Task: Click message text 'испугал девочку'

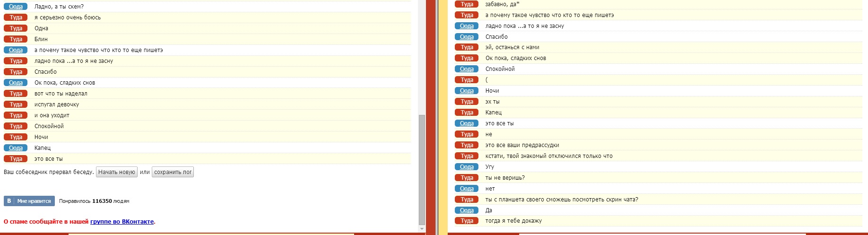Action: tap(57, 104)
